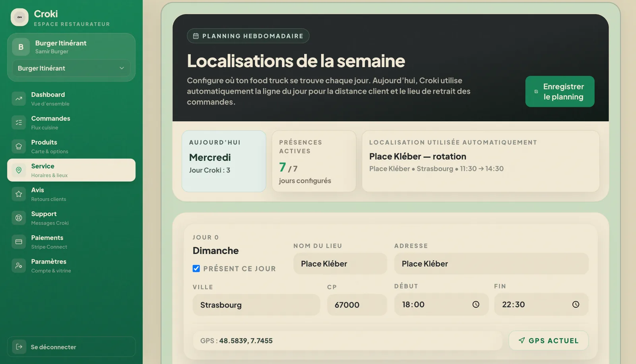The width and height of the screenshot is (636, 364).
Task: Click the Produits chef hat icon
Action: pos(19,146)
